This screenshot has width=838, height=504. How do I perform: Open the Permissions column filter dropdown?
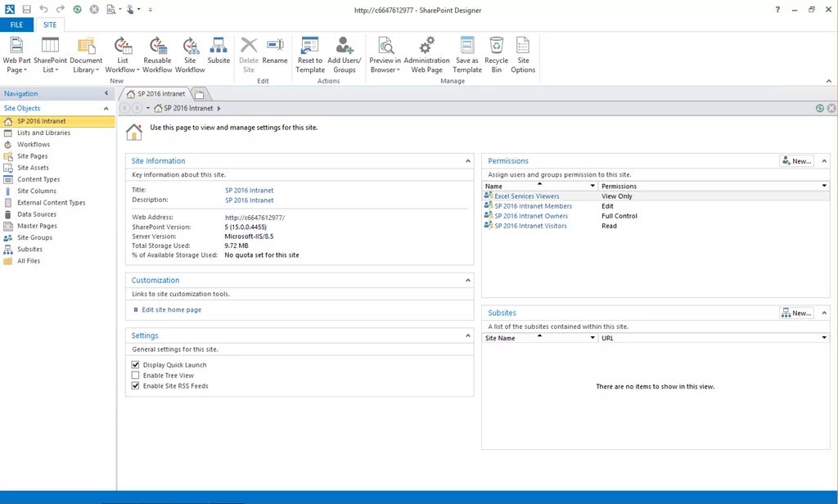pos(824,186)
